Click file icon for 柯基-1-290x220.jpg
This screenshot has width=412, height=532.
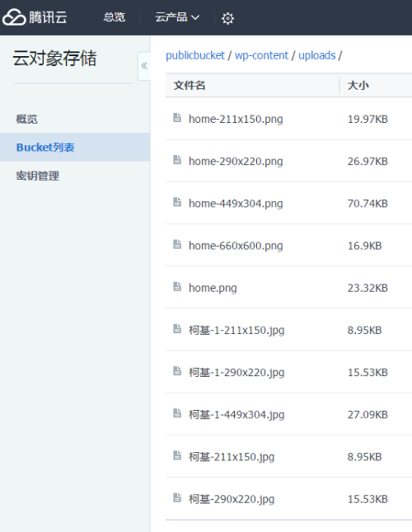click(177, 371)
